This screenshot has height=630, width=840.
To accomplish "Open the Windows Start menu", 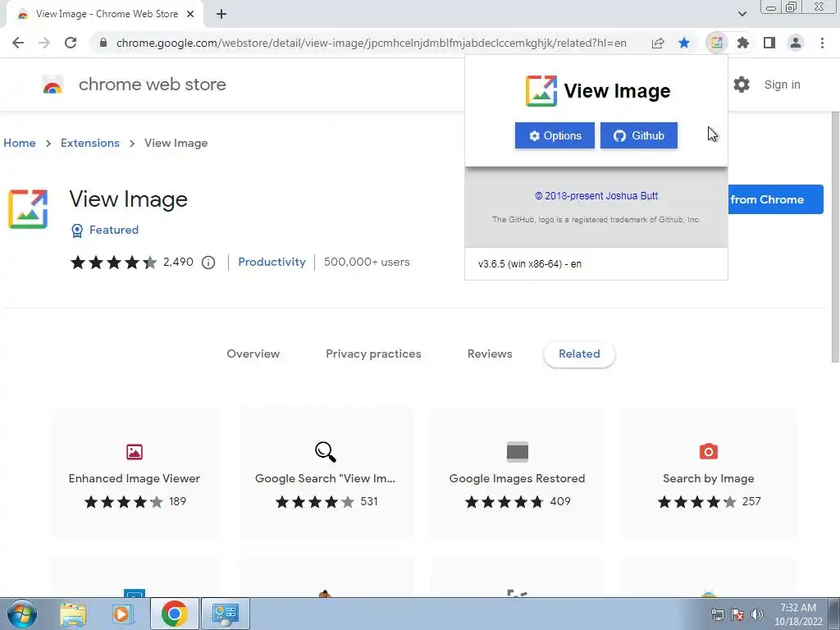I will pyautogui.click(x=22, y=614).
